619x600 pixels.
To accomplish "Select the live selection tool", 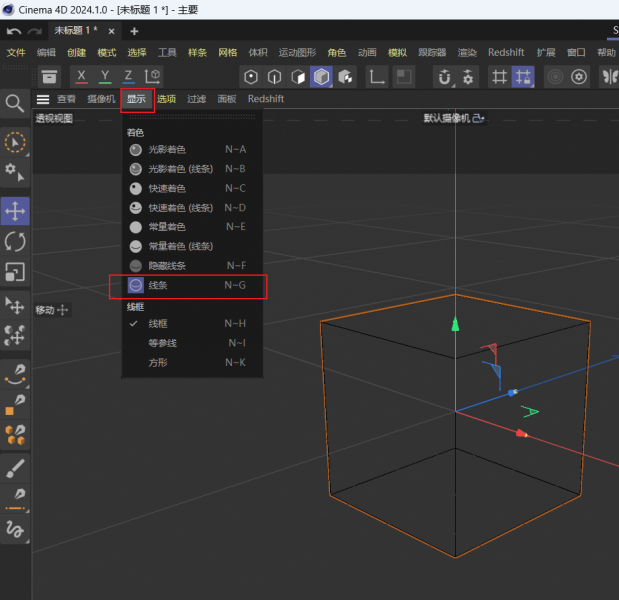I will point(15,142).
